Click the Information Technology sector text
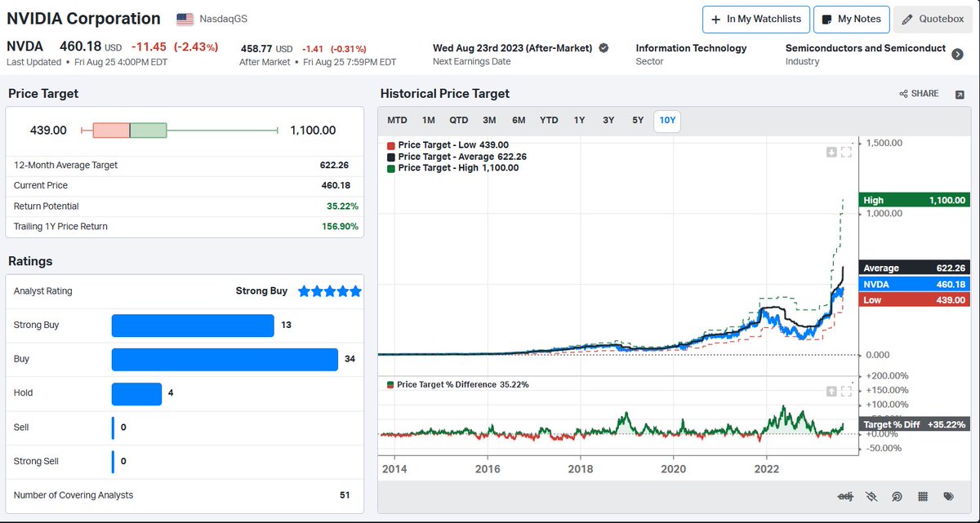980x523 pixels. (691, 48)
